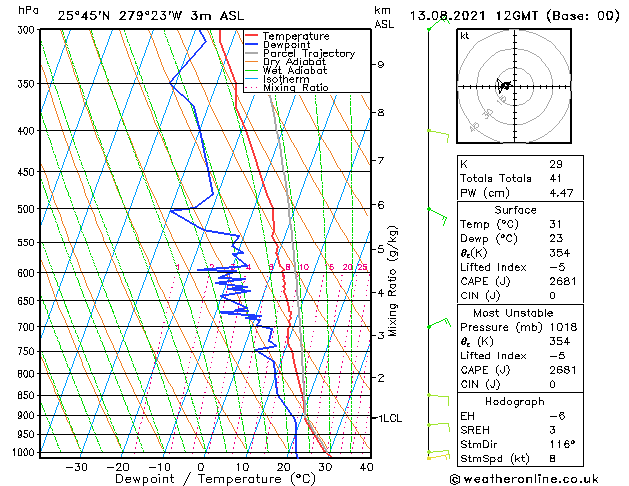Click the Surface Dewp value 23
The image size is (629, 486).
[x=556, y=239]
